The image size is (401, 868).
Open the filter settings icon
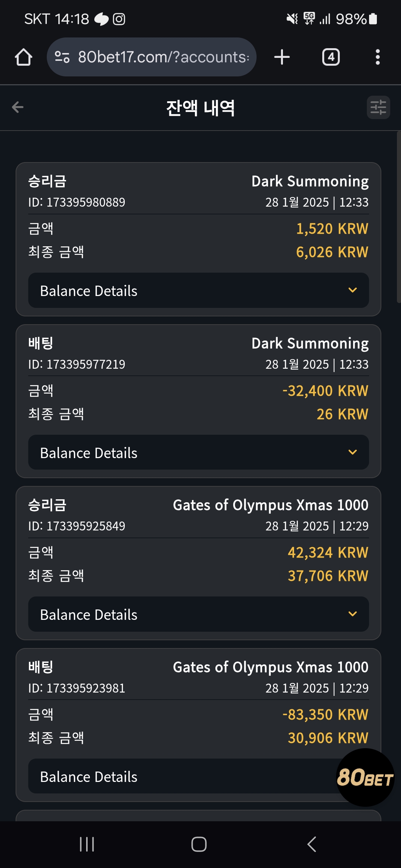[378, 108]
